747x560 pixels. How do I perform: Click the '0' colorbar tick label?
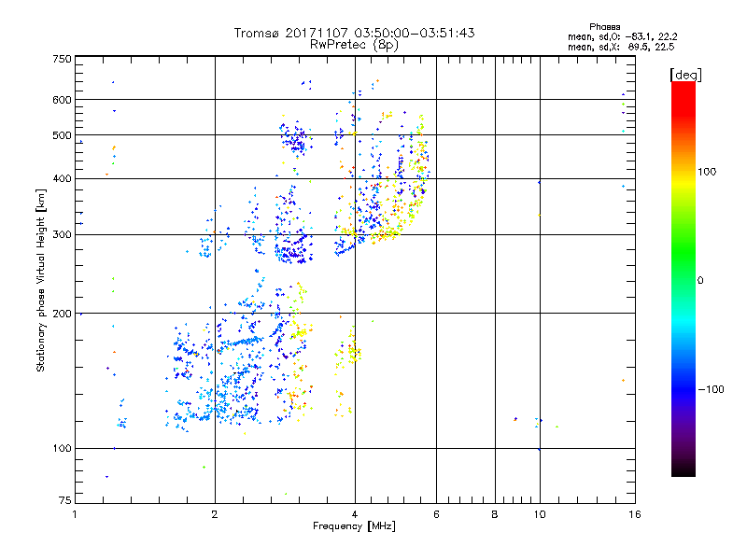699,280
